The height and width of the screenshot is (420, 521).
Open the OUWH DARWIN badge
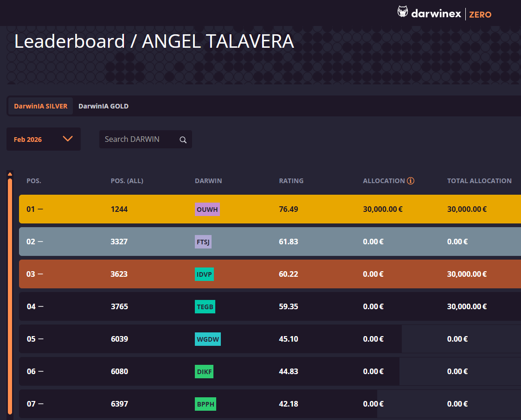(x=207, y=209)
